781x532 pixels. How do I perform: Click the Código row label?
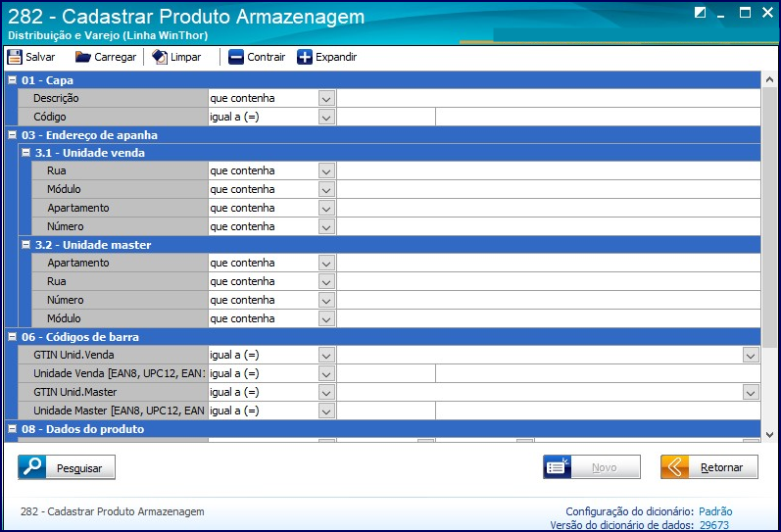tap(50, 117)
